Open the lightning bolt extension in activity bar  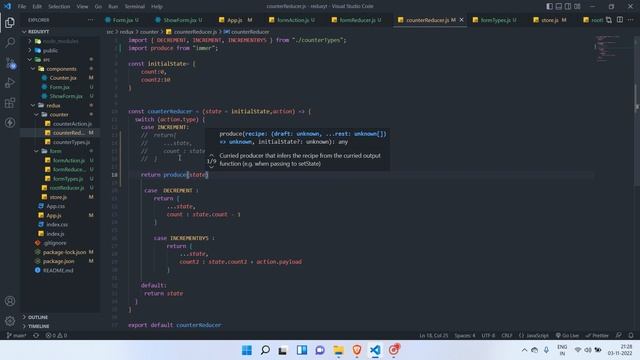tap(10, 122)
